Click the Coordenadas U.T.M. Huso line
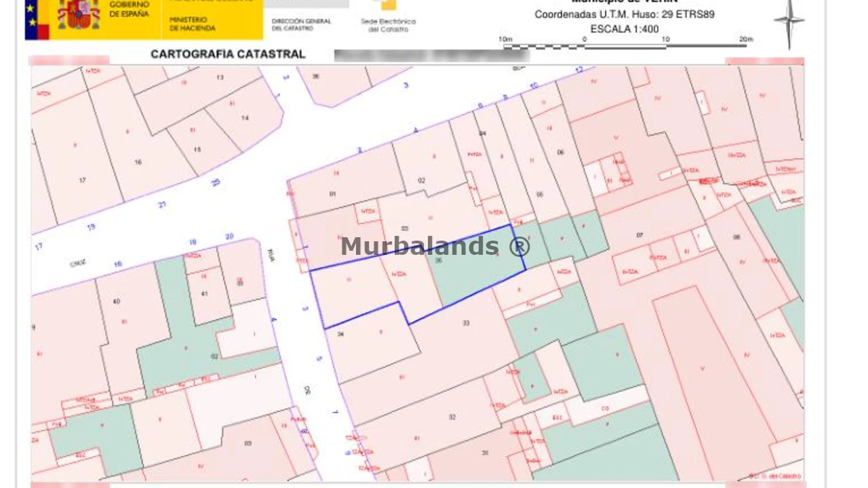868x488 pixels. (x=624, y=14)
